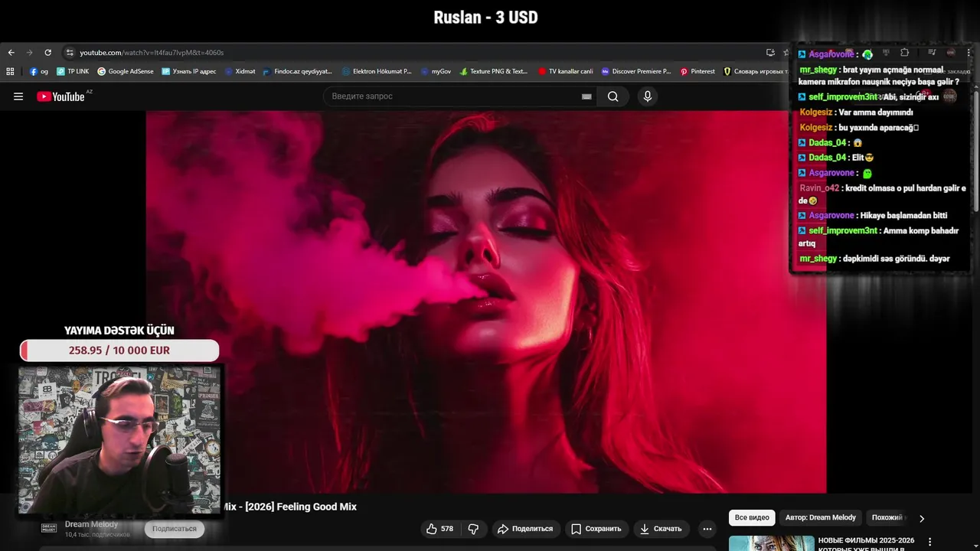The height and width of the screenshot is (551, 980).
Task: Open the Facebook 'og' bookmark
Action: [39, 71]
